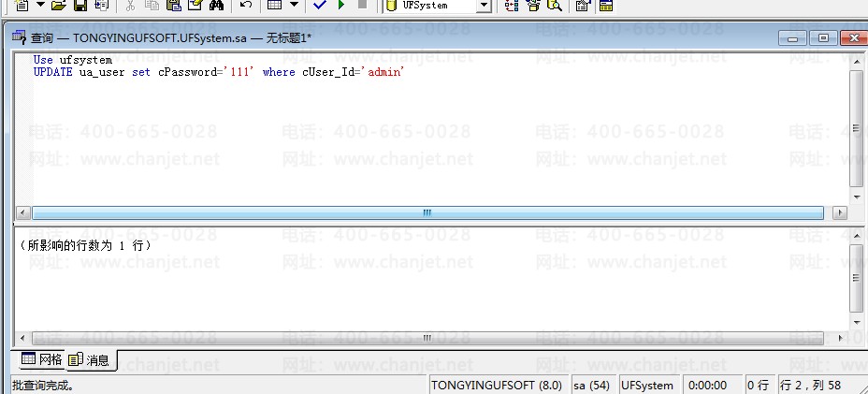Expand the UFSystem database dropdown
Viewport: 868px width, 394px height.
point(484,5)
